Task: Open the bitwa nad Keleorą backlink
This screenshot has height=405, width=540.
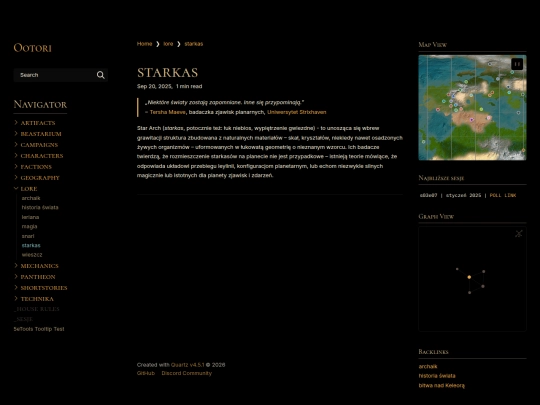Action: (x=442, y=385)
